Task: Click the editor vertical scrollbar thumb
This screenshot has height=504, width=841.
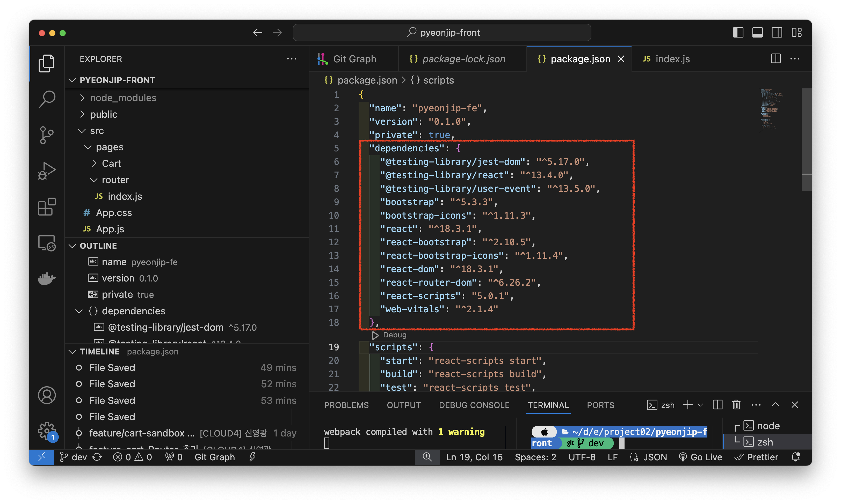Action: [x=806, y=139]
